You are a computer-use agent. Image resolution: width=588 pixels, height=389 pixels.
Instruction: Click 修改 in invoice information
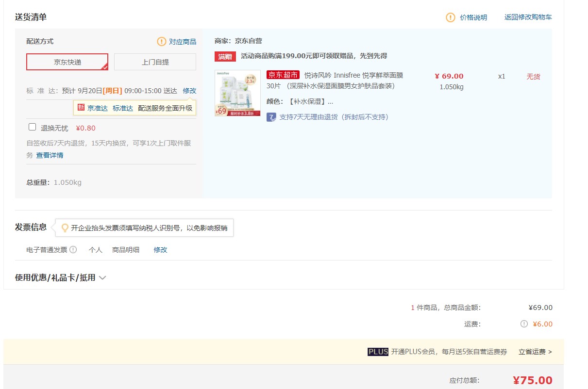point(161,250)
